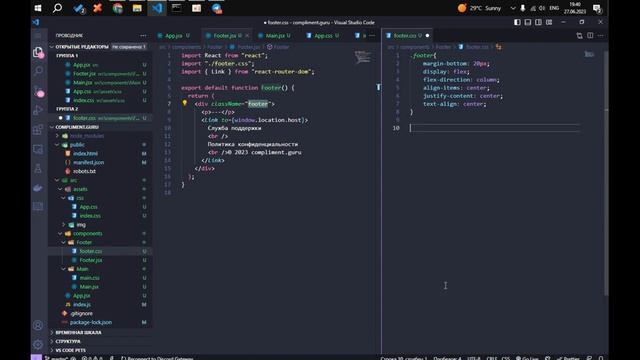Open the Extensions view
This screenshot has height=360, width=640.
[38, 129]
